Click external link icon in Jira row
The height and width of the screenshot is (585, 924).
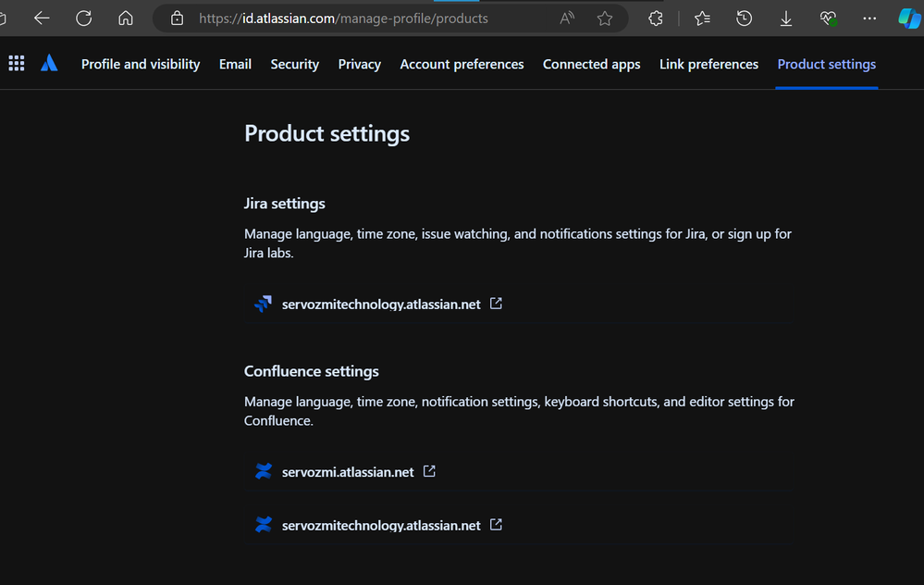click(x=496, y=303)
